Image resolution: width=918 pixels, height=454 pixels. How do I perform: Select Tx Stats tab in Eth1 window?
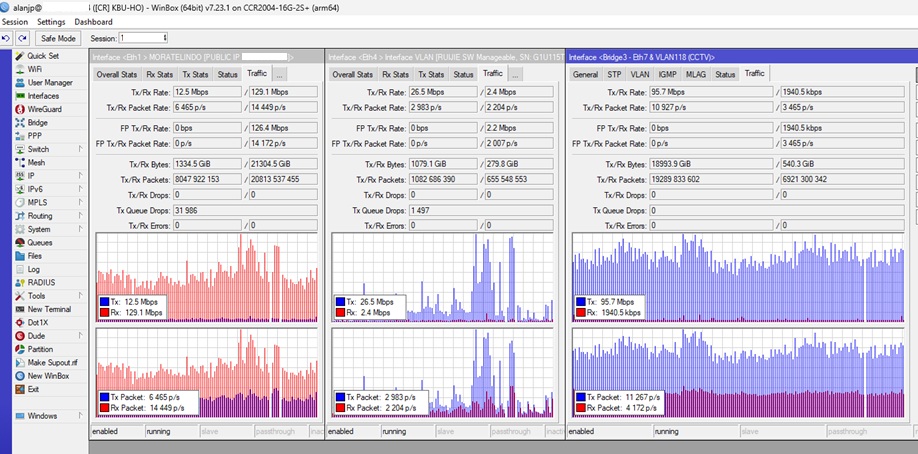click(195, 74)
